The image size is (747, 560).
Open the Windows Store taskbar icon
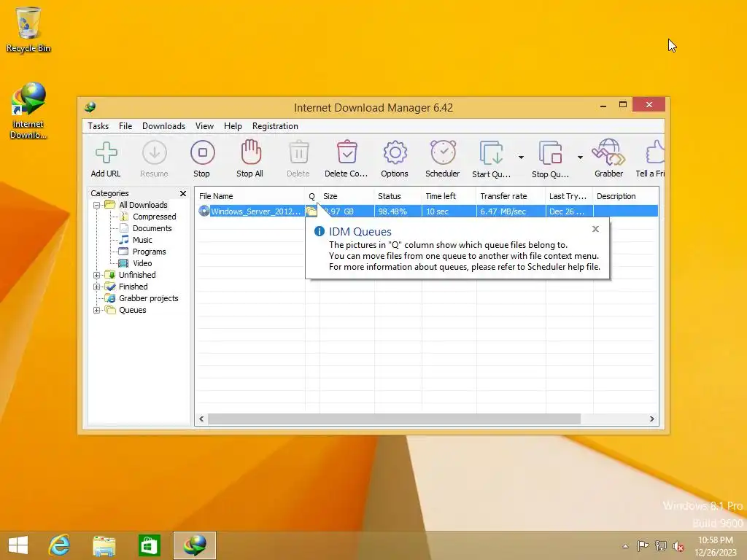pos(149,545)
